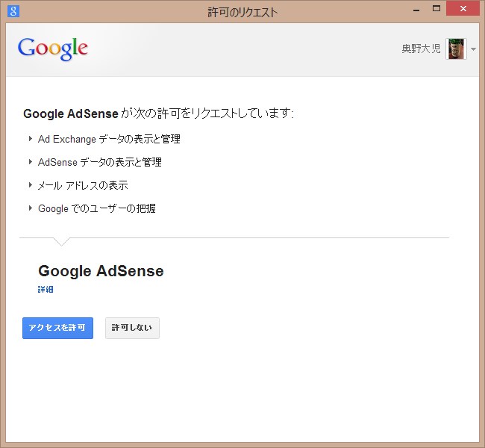
Task: Maximize the 許可のリクエスト window
Action: pyautogui.click(x=436, y=9)
